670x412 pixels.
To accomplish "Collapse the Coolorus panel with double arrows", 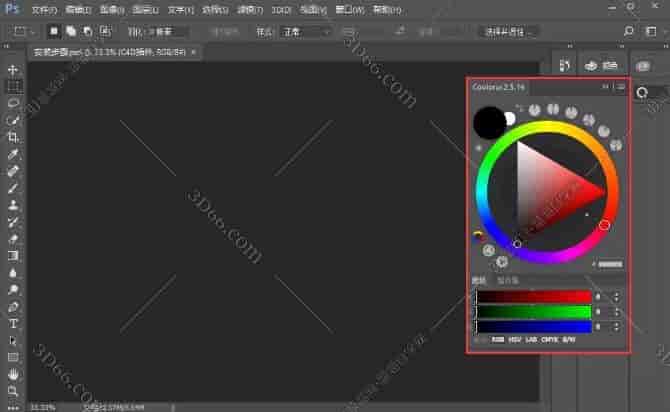I will pos(605,87).
